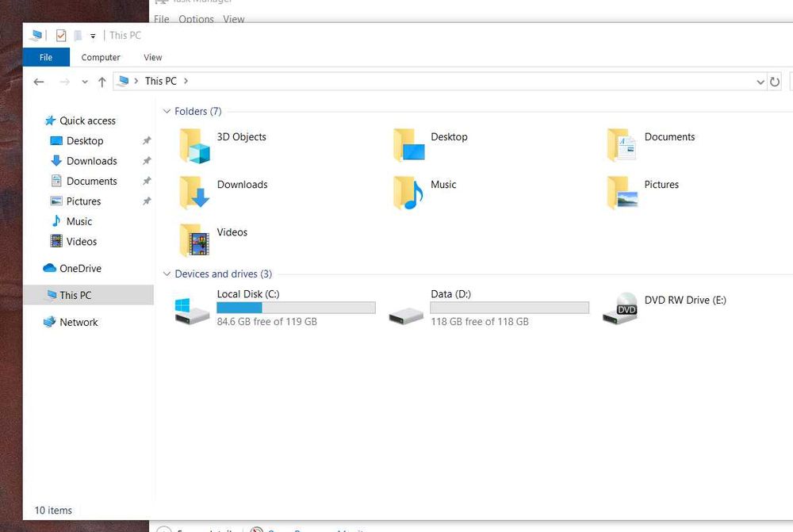Open the View ribbon tab
The width and height of the screenshot is (793, 532).
[153, 57]
